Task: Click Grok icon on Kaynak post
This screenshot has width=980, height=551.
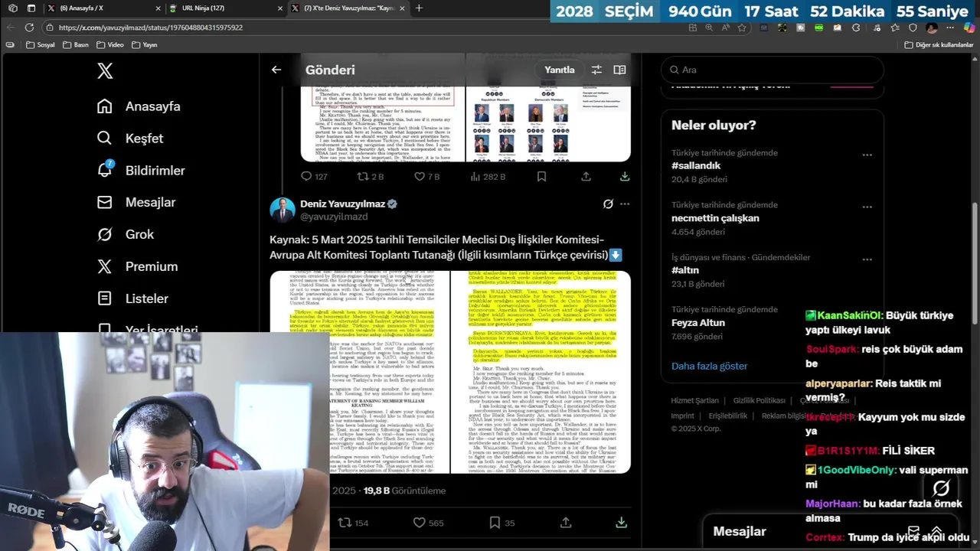Action: tap(608, 204)
